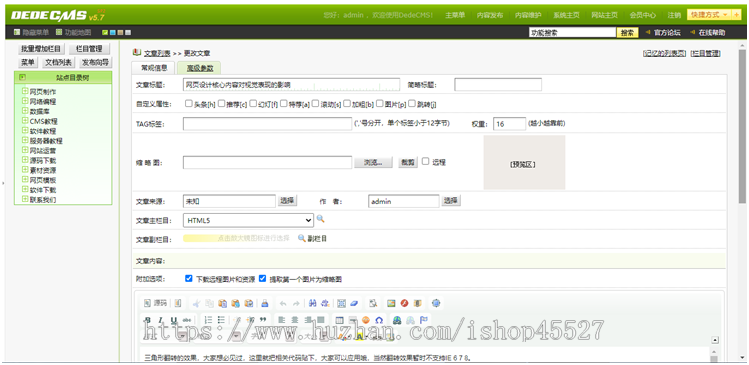Image resolution: width=749 pixels, height=365 pixels.
Task: Click the numbered list icon in editor
Action: point(208,320)
